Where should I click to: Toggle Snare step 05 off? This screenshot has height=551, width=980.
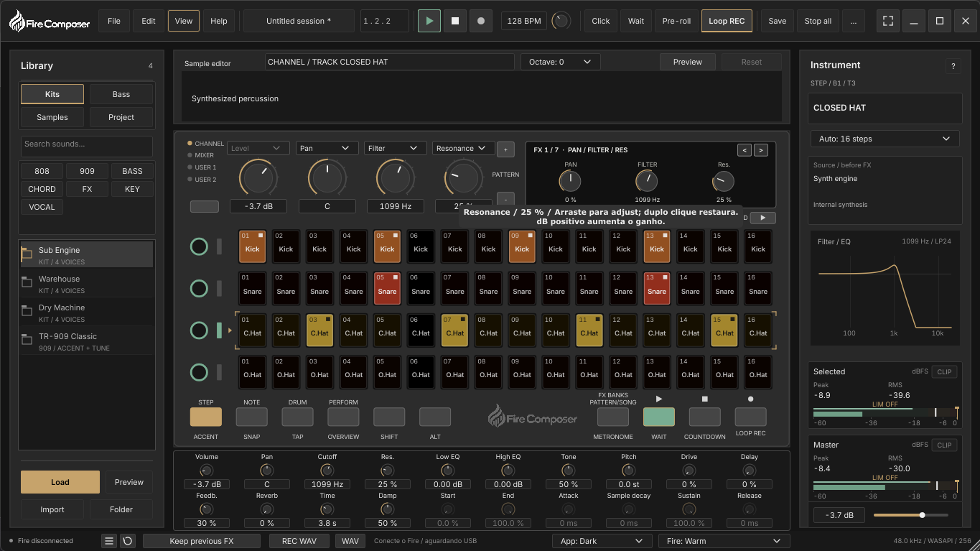[x=387, y=288]
